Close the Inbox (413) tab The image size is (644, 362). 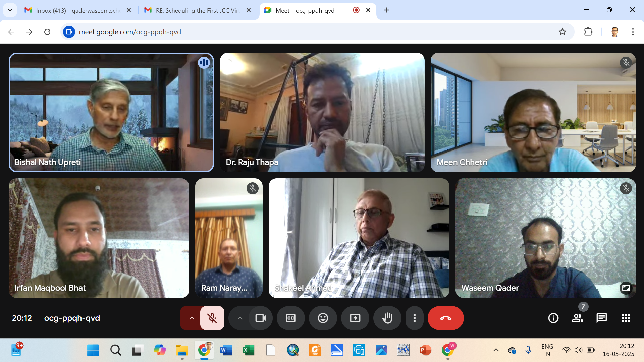(129, 10)
